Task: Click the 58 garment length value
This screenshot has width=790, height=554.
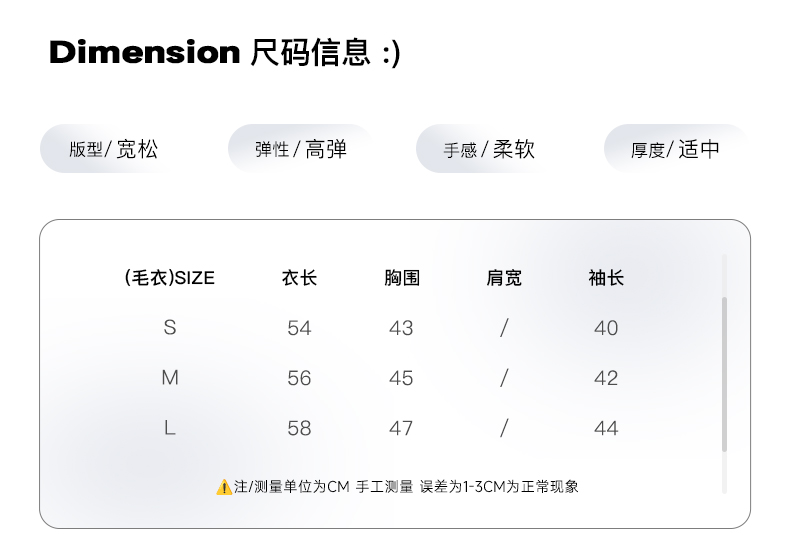Action: (299, 428)
